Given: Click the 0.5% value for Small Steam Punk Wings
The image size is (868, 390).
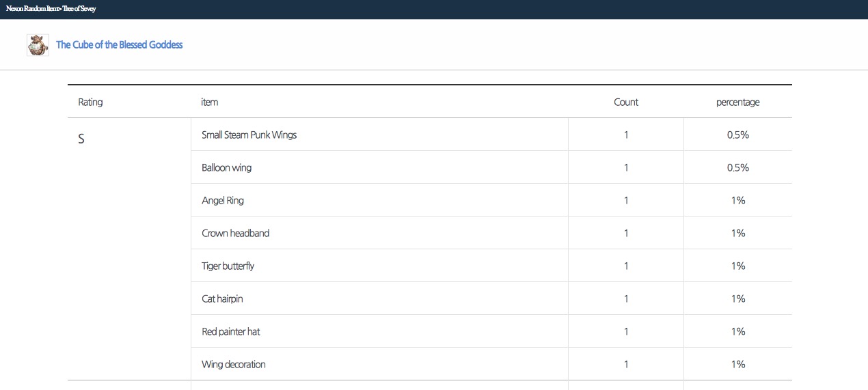Looking at the screenshot, I should click(x=737, y=135).
